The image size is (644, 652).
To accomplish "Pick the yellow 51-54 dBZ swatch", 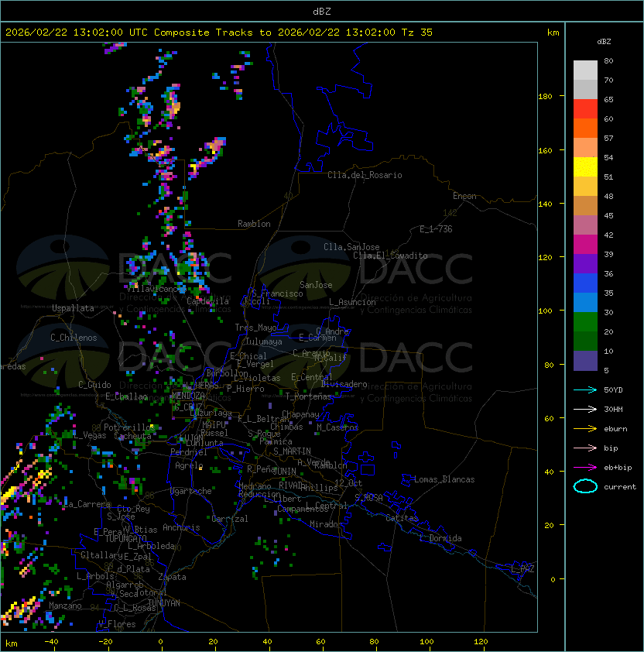I will point(585,167).
